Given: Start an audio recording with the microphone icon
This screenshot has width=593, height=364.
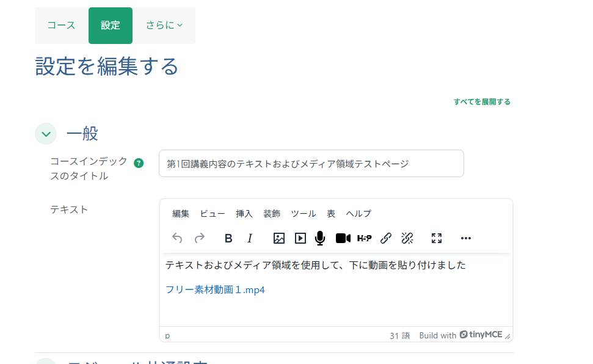Looking at the screenshot, I should (x=321, y=238).
